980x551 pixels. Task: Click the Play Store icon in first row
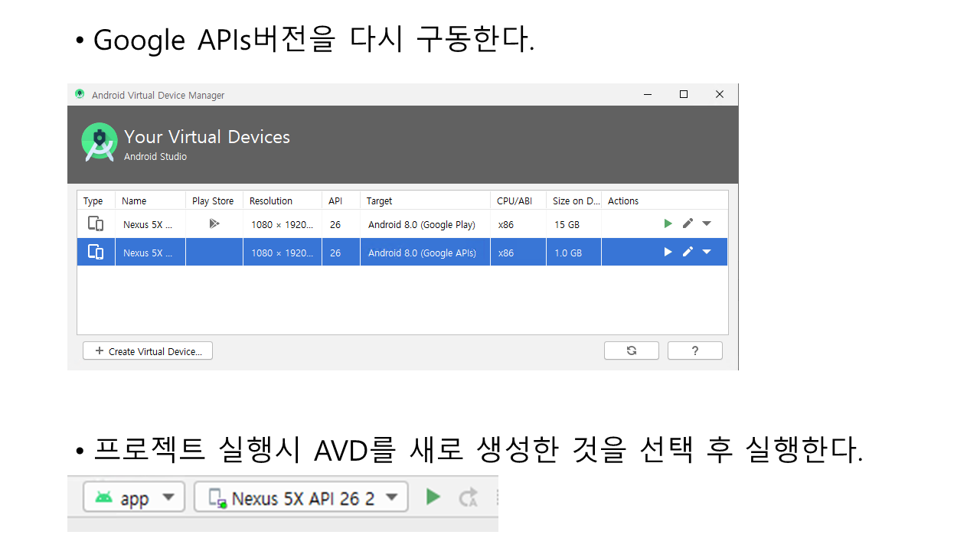214,223
